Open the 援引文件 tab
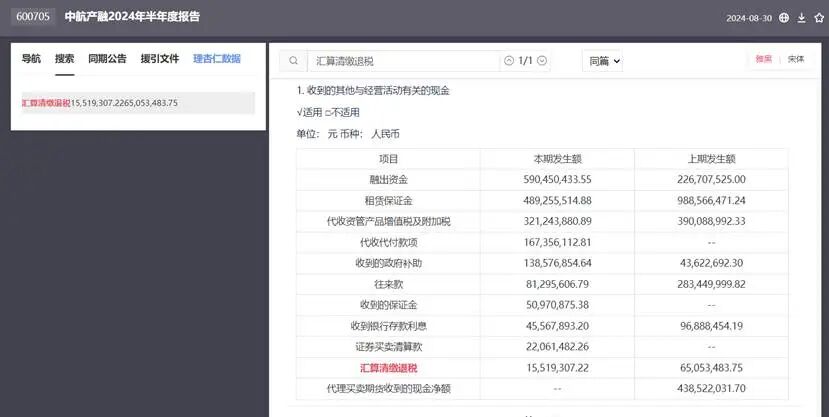Screen dimensions: 829x417 (x=160, y=59)
